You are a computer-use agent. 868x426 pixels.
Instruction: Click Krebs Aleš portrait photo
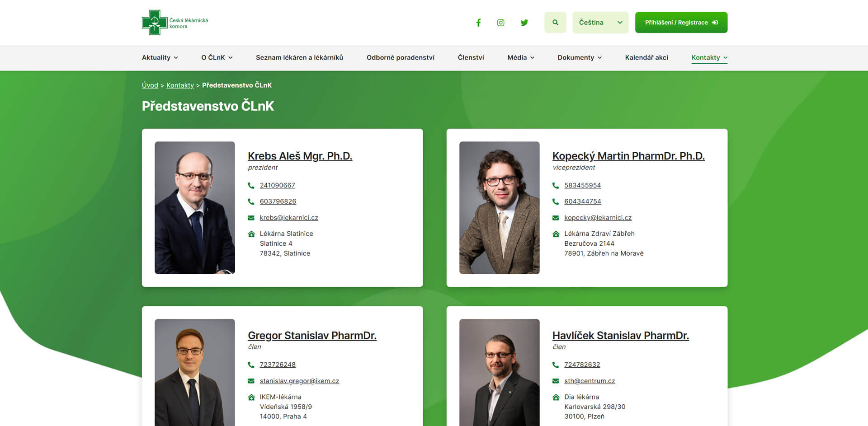[x=195, y=208]
